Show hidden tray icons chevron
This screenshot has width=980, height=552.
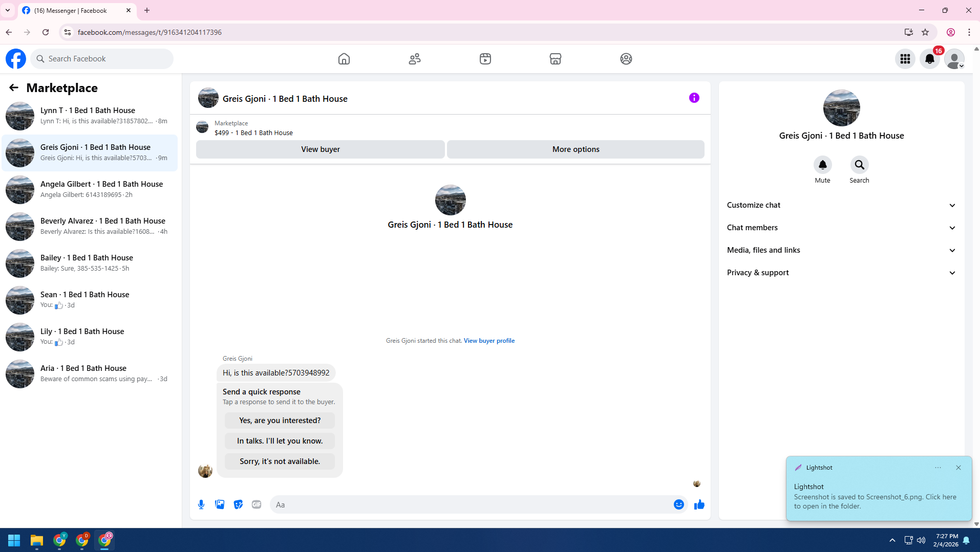click(892, 540)
